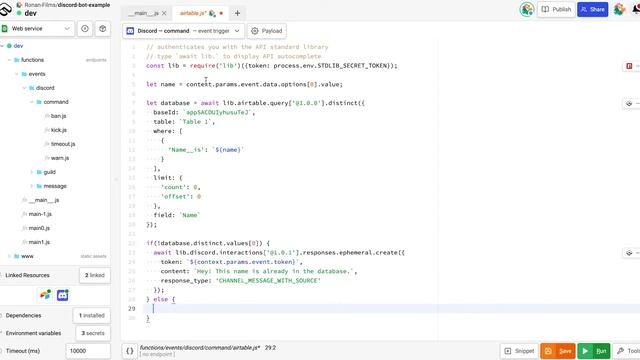Click the file path text in status bar
The image size is (640, 360).
[200, 348]
